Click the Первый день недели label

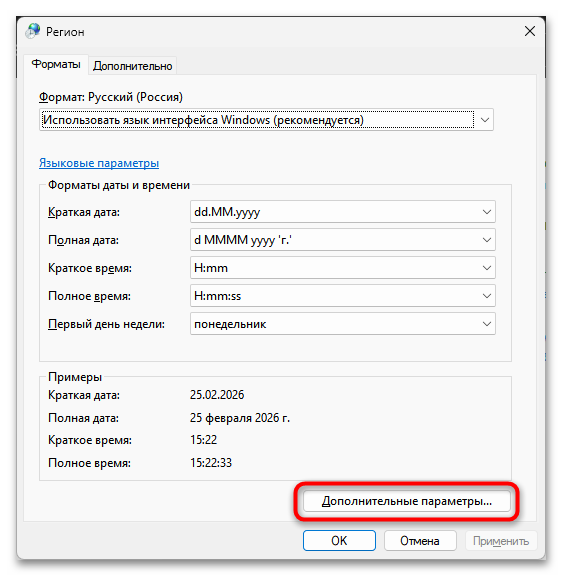(106, 324)
